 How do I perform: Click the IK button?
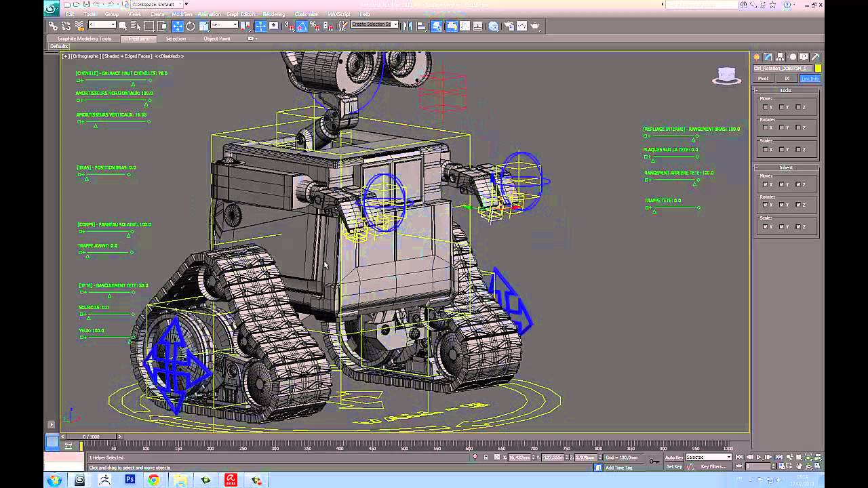click(787, 79)
